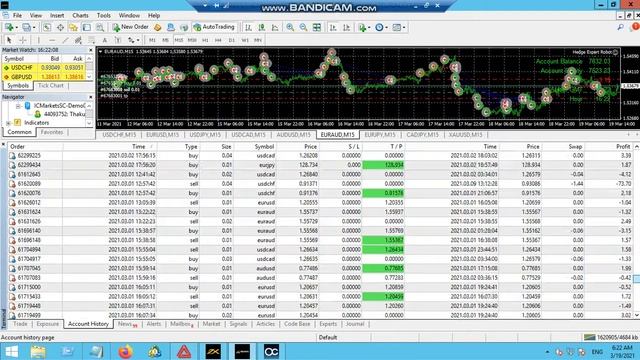
Task: Open the Strategy Tester icon
Action: click(x=100, y=27)
